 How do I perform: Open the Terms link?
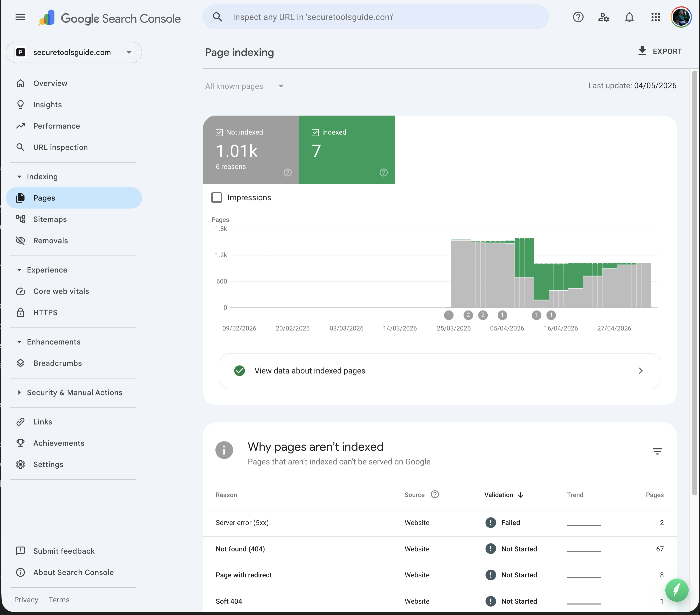(59, 600)
